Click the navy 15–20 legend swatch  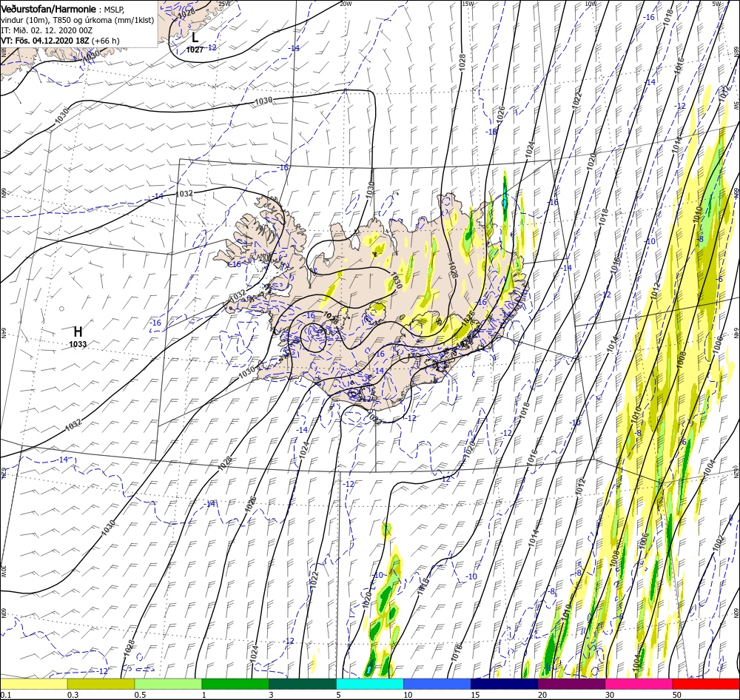point(505,684)
